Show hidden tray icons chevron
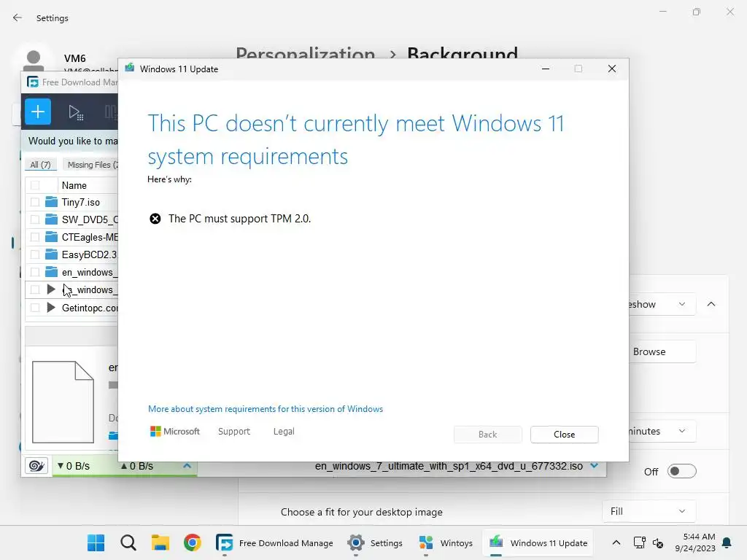 pos(616,542)
